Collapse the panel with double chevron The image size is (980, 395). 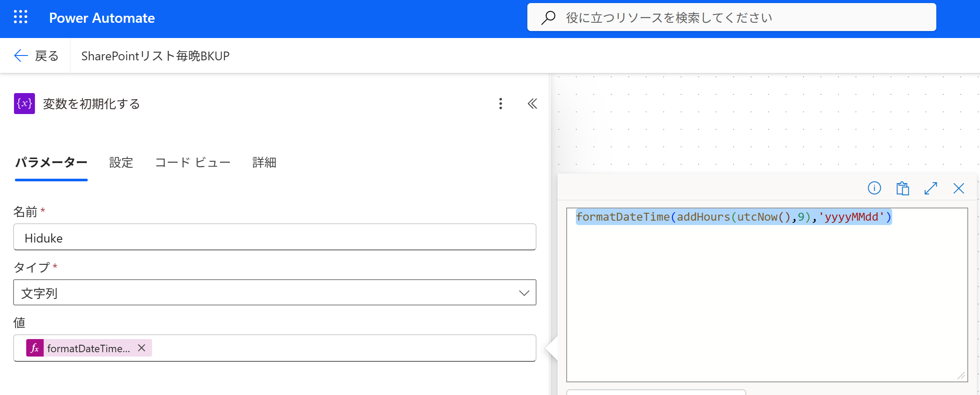tap(532, 104)
